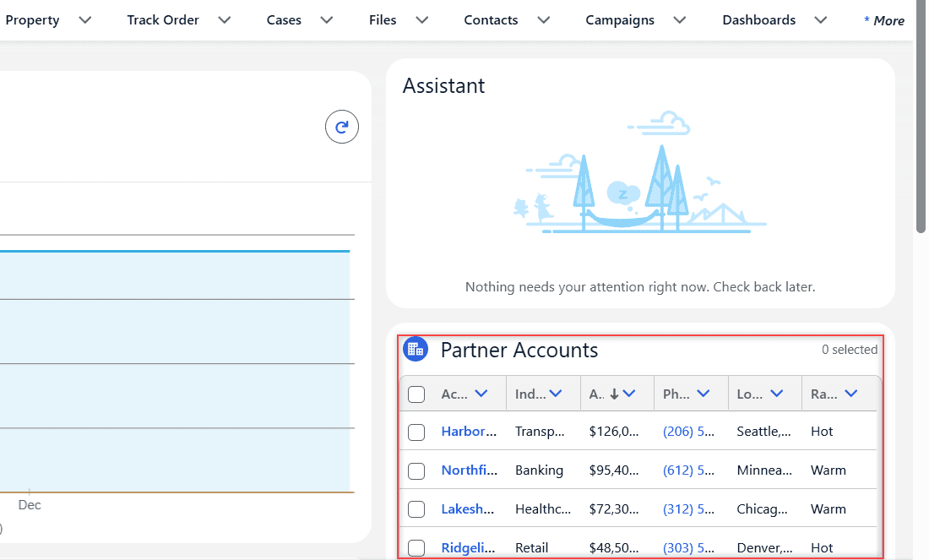Image resolution: width=929 pixels, height=560 pixels.
Task: Click the Warm rating in Northfi... row
Action: pos(828,470)
